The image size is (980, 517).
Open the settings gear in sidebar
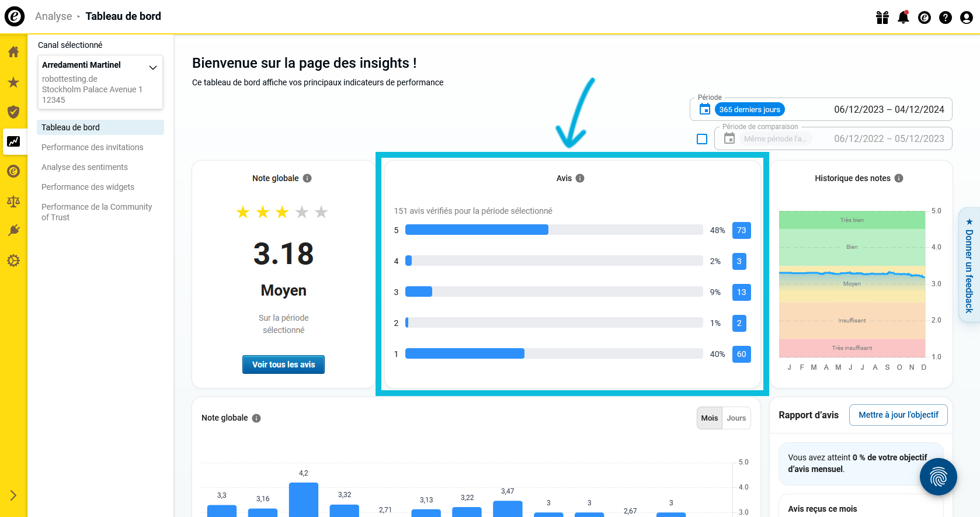click(x=13, y=261)
